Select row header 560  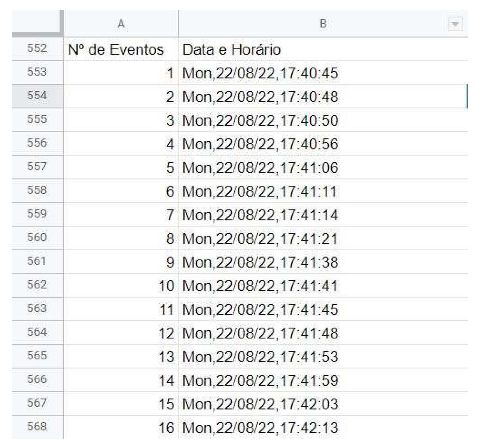pos(37,238)
